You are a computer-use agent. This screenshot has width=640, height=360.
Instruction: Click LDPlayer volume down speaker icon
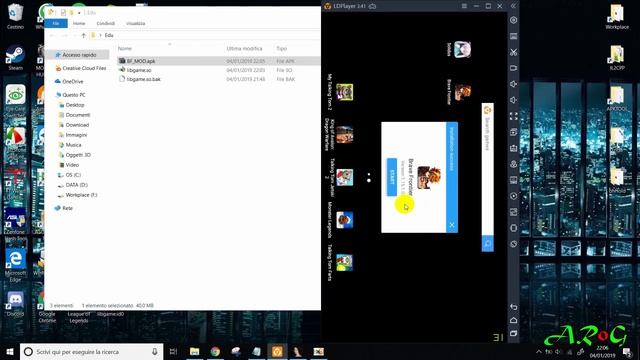click(x=514, y=100)
